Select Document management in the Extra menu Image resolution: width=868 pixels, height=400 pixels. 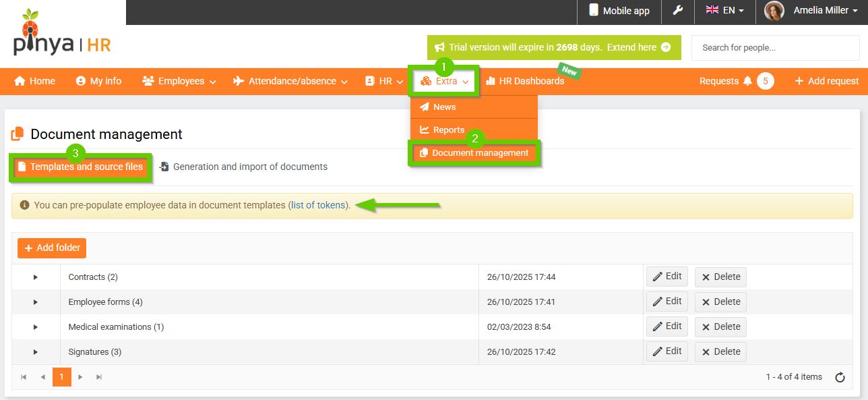pos(474,153)
